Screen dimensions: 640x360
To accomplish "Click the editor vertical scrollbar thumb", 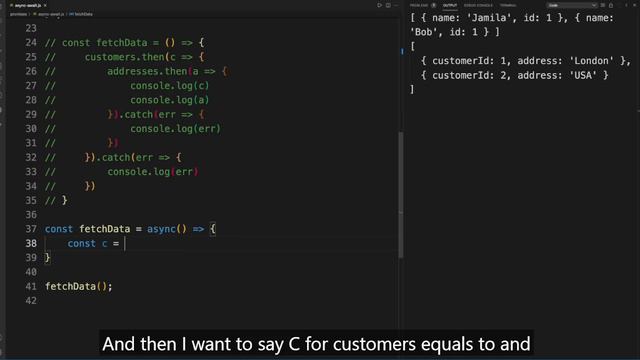I will [x=401, y=195].
